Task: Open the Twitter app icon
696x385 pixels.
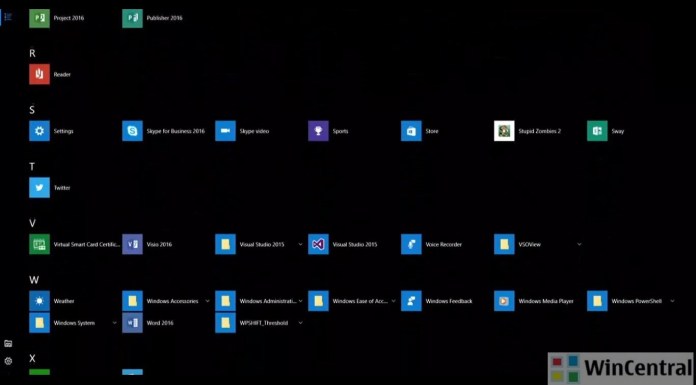Action: click(40, 187)
